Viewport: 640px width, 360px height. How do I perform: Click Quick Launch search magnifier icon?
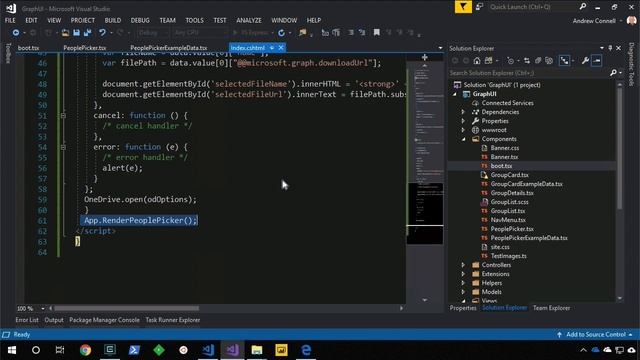[582, 7]
